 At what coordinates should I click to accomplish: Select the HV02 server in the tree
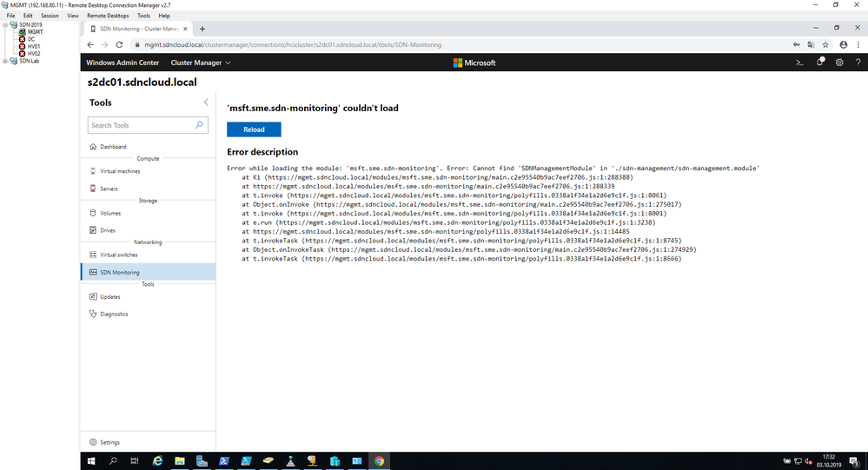point(34,54)
